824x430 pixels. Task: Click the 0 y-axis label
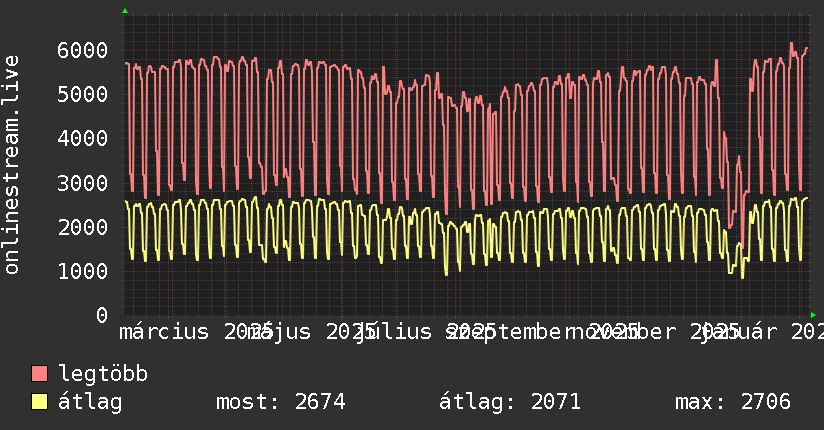click(102, 315)
